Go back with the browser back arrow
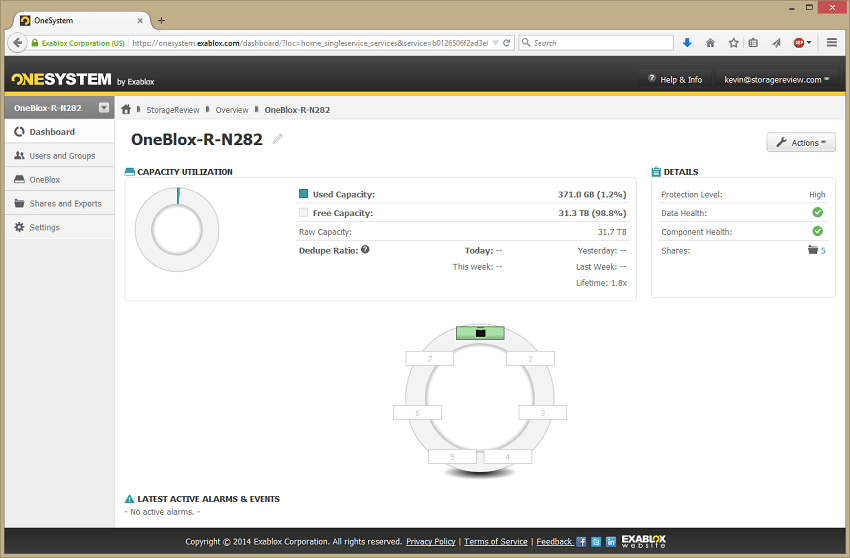Image resolution: width=850 pixels, height=558 pixels. 17,43
